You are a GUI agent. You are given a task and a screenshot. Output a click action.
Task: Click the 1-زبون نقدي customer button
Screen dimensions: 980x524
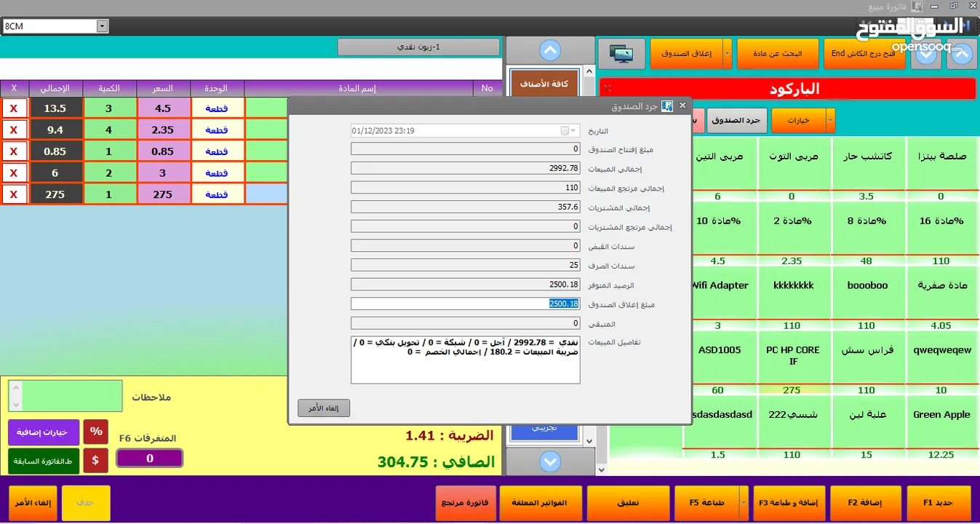(418, 47)
